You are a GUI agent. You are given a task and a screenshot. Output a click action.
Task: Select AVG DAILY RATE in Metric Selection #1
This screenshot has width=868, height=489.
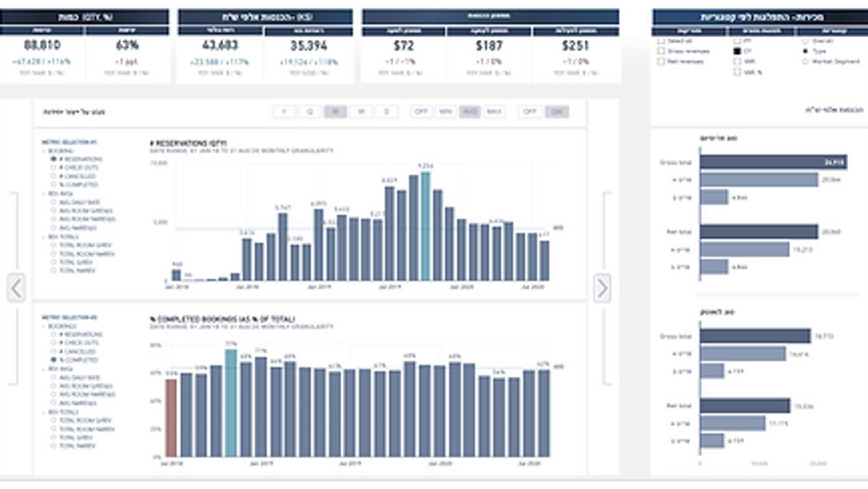pos(54,202)
